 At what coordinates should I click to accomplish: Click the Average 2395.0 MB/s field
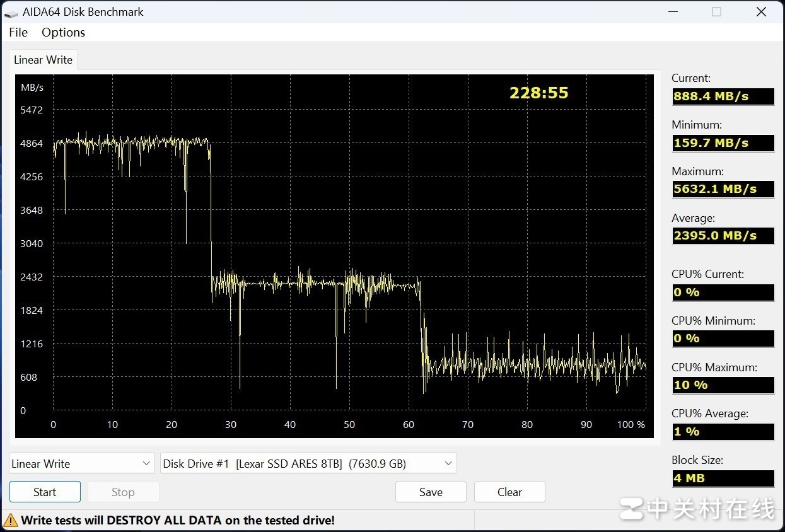point(723,236)
